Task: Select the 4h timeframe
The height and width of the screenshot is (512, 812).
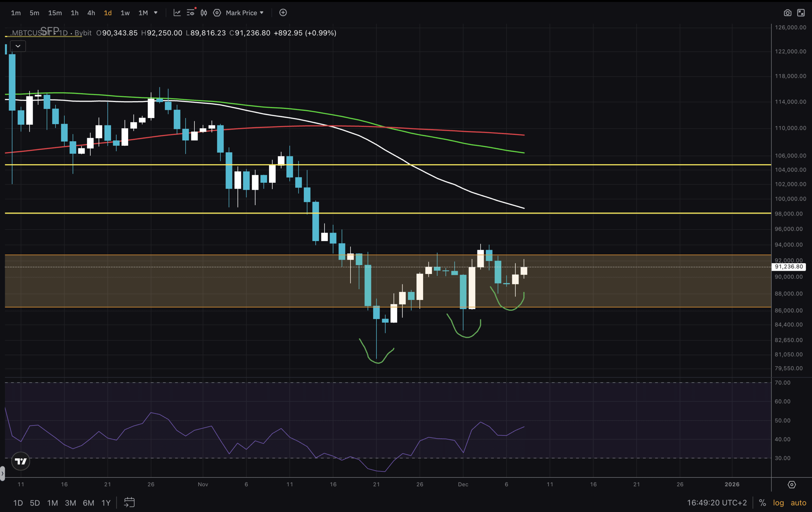Action: coord(91,13)
